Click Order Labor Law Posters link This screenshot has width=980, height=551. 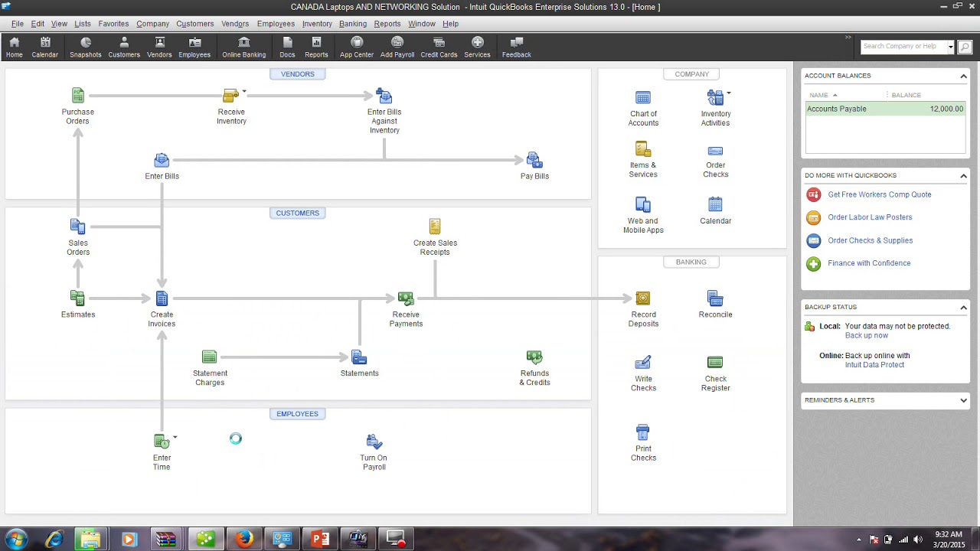pyautogui.click(x=870, y=217)
